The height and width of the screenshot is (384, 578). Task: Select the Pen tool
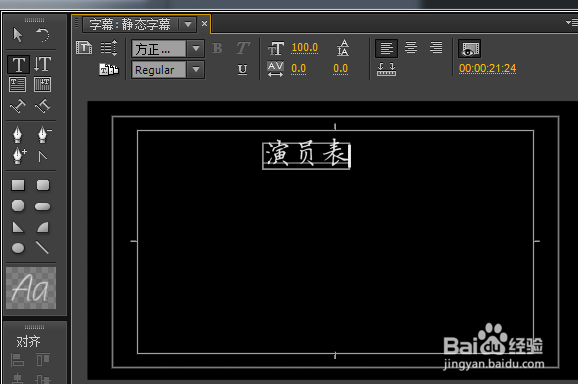tap(17, 135)
